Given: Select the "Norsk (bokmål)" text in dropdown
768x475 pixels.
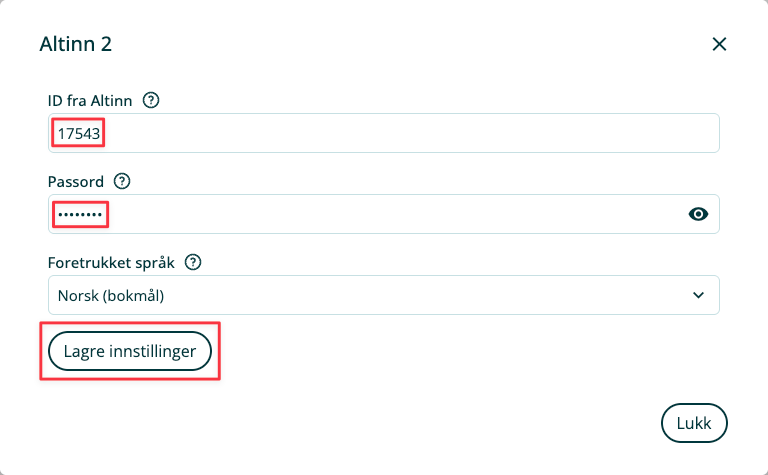Looking at the screenshot, I should coord(110,295).
